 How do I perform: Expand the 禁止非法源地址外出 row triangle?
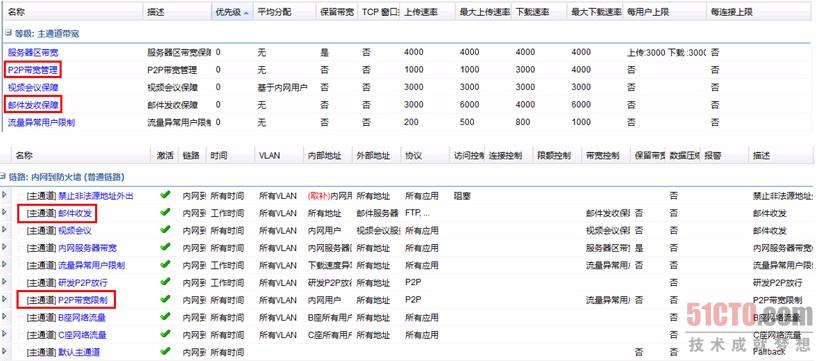click(4, 196)
